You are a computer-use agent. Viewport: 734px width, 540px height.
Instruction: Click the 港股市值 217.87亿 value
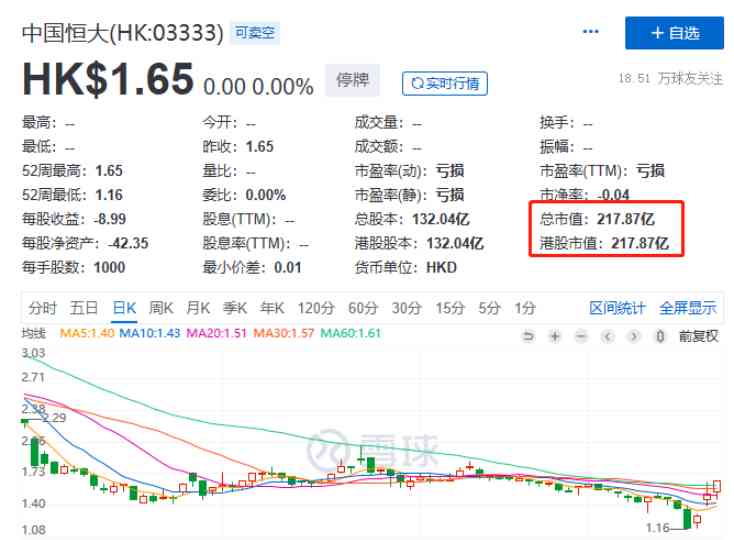(x=640, y=243)
